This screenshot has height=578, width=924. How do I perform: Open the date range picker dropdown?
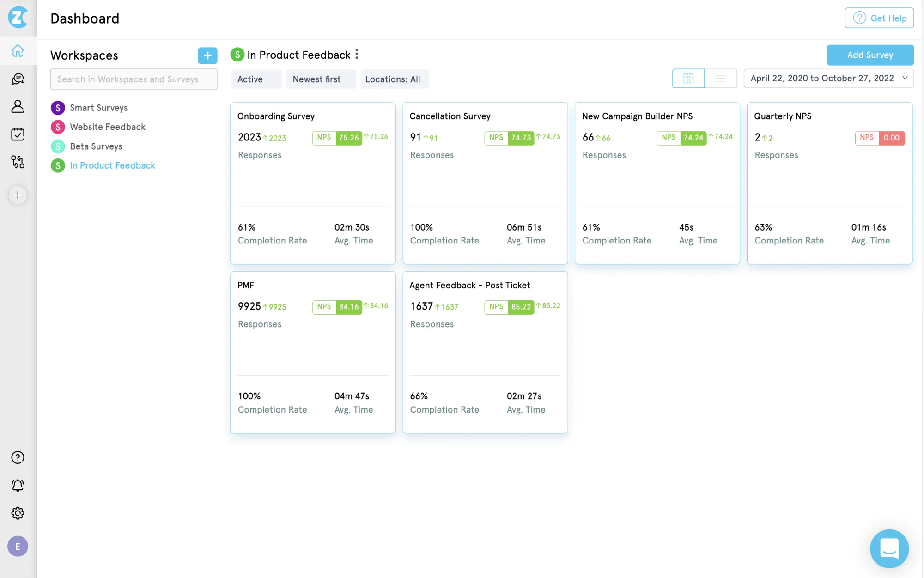(x=828, y=78)
